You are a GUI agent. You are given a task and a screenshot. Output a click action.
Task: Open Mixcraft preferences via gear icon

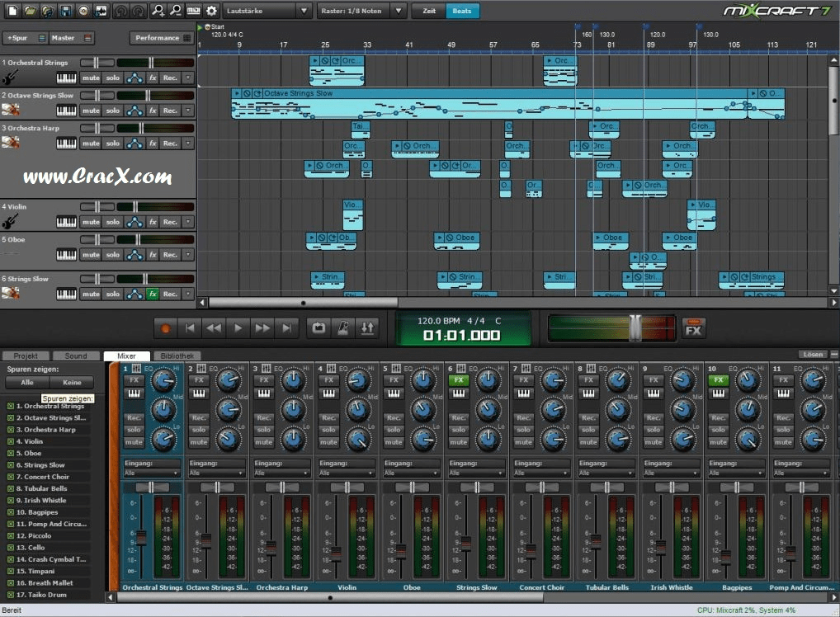click(212, 11)
